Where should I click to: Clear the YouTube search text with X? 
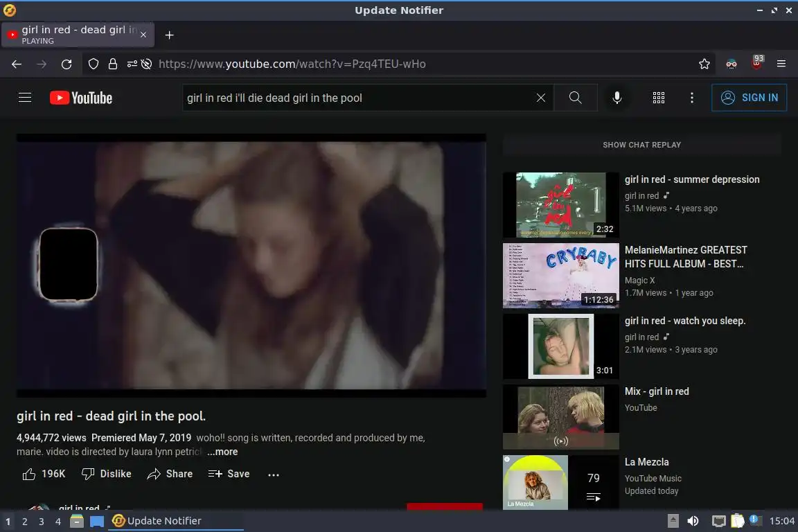point(541,98)
